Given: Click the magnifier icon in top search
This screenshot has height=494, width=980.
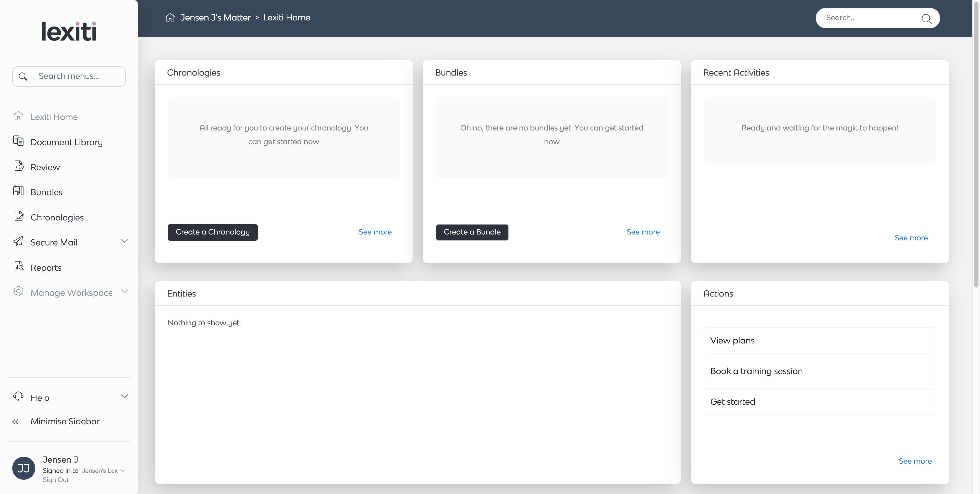Looking at the screenshot, I should pyautogui.click(x=926, y=18).
